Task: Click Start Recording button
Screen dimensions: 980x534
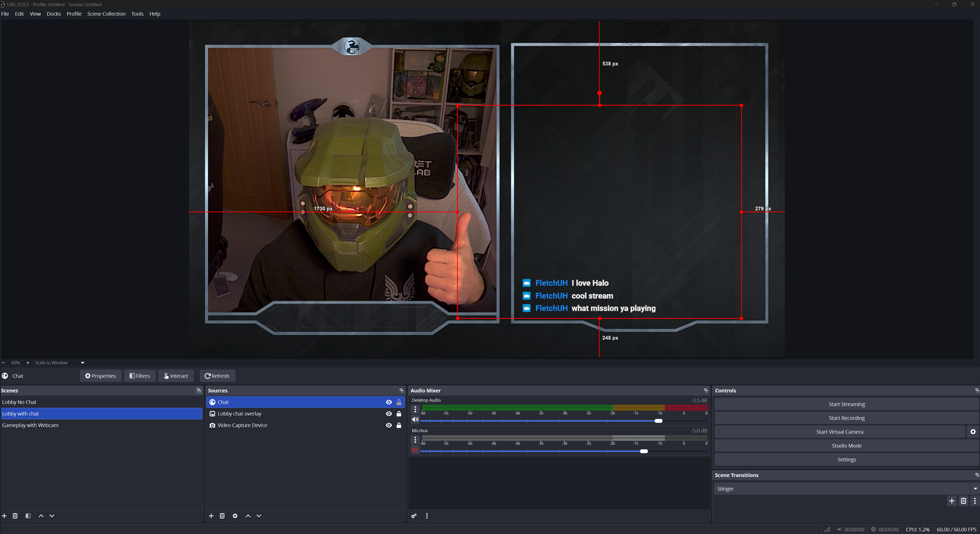Action: click(846, 418)
